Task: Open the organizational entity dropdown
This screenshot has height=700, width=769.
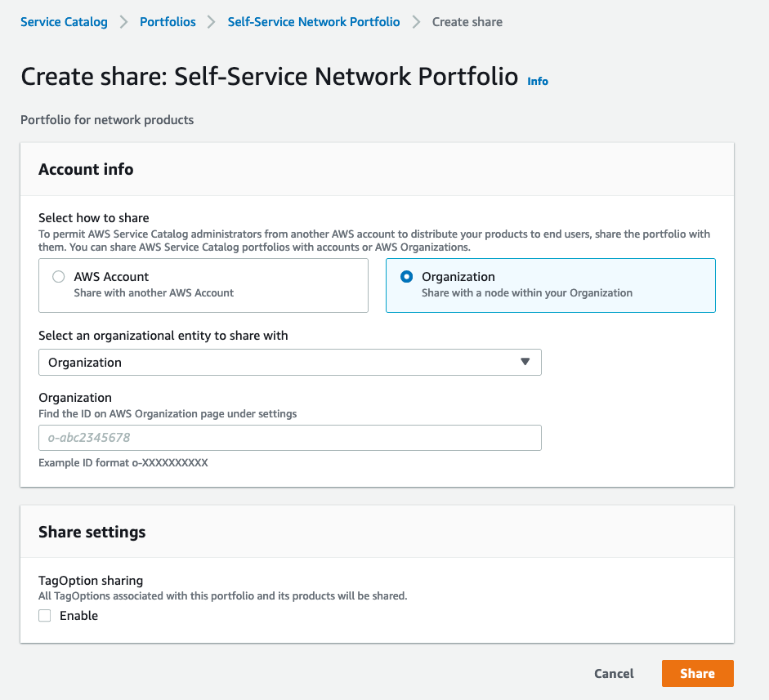Action: [289, 362]
